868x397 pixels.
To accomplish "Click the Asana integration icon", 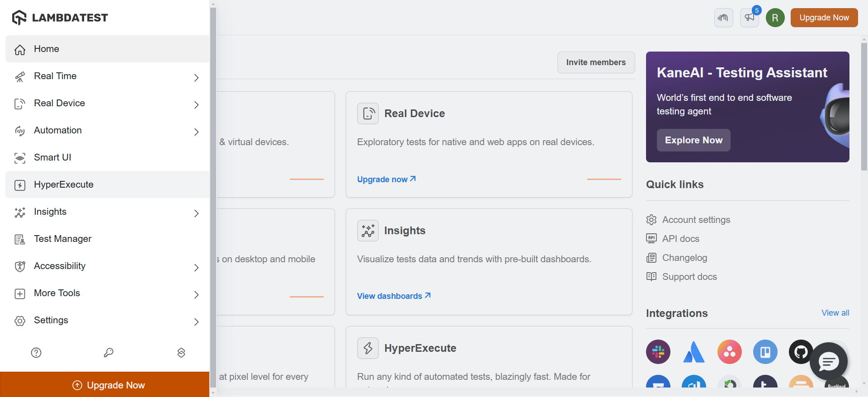I will point(730,352).
